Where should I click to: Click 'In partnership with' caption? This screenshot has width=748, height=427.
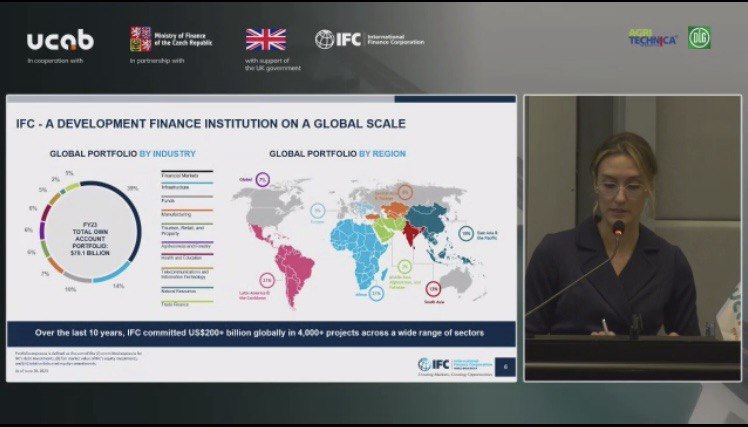pos(157,61)
